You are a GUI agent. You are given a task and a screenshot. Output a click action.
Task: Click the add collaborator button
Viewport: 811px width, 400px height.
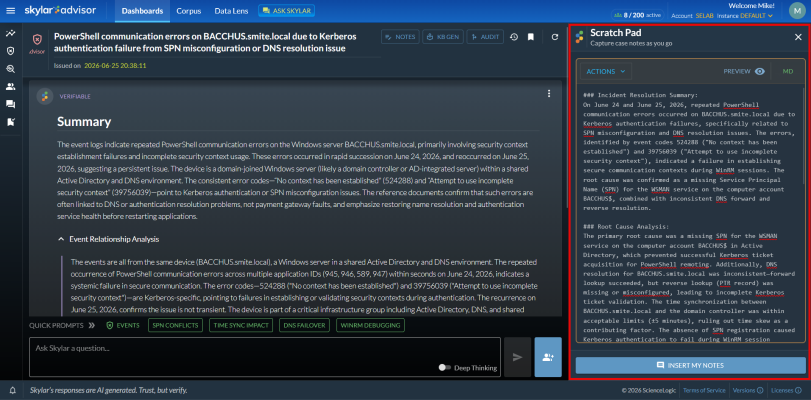point(548,357)
